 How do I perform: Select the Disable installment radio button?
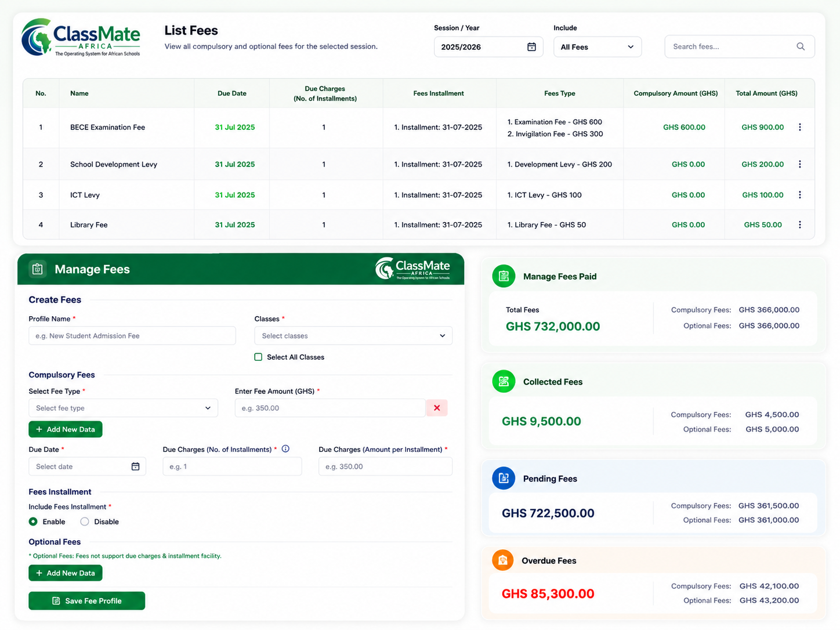[x=85, y=522]
